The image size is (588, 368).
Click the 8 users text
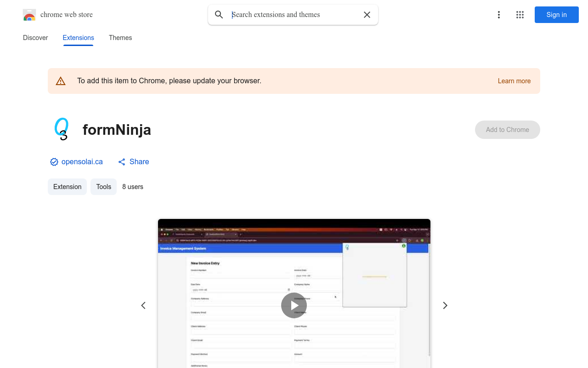133,187
